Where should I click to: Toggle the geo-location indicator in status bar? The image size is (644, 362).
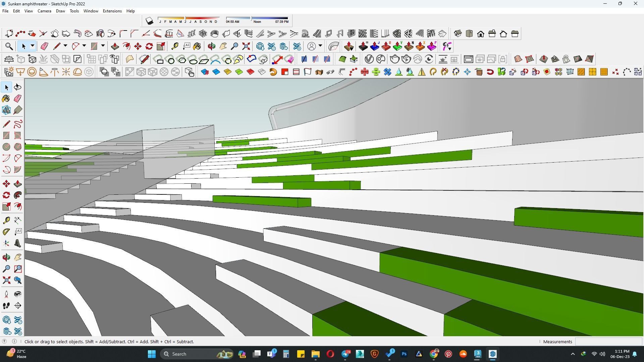4,341
